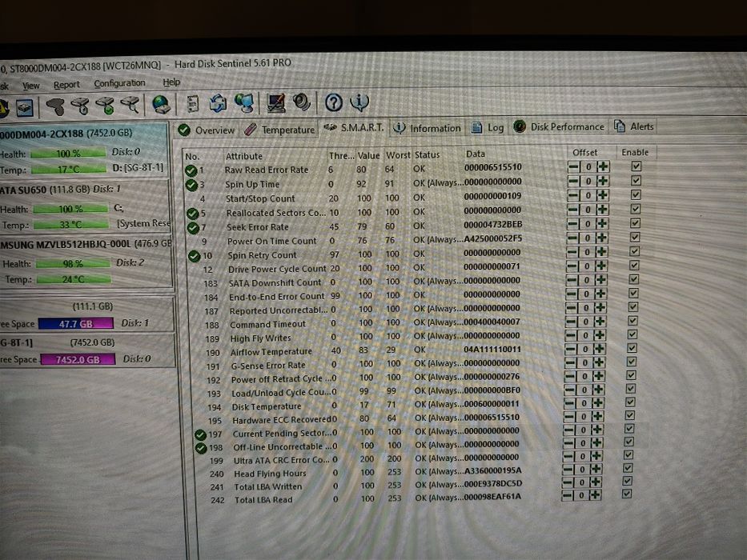Viewport: 747px width, 560px height.
Task: Click the Data column header
Action: [476, 154]
